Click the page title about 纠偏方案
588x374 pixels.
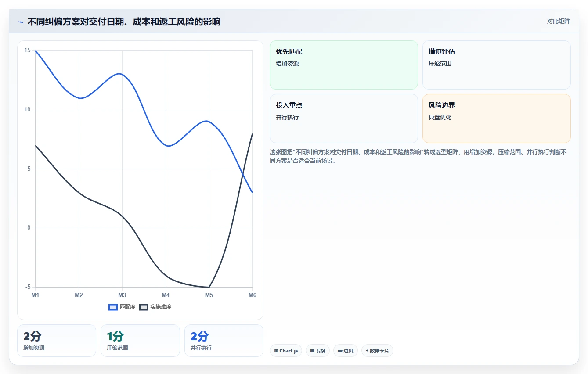coord(124,22)
